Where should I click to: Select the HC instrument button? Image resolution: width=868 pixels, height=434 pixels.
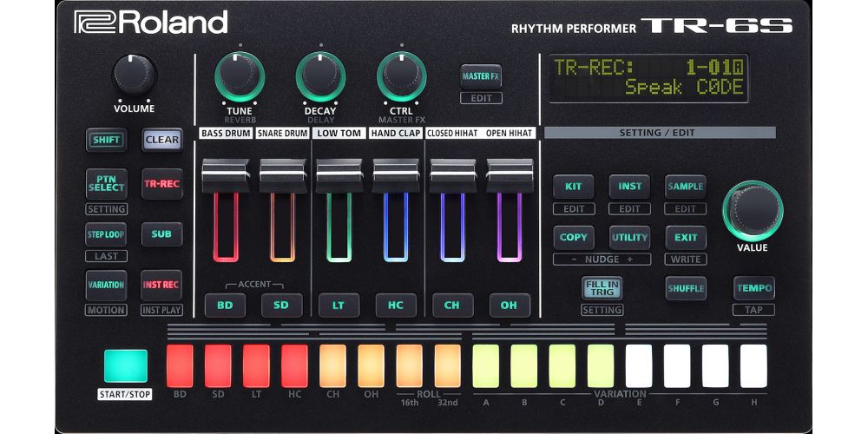click(x=396, y=306)
